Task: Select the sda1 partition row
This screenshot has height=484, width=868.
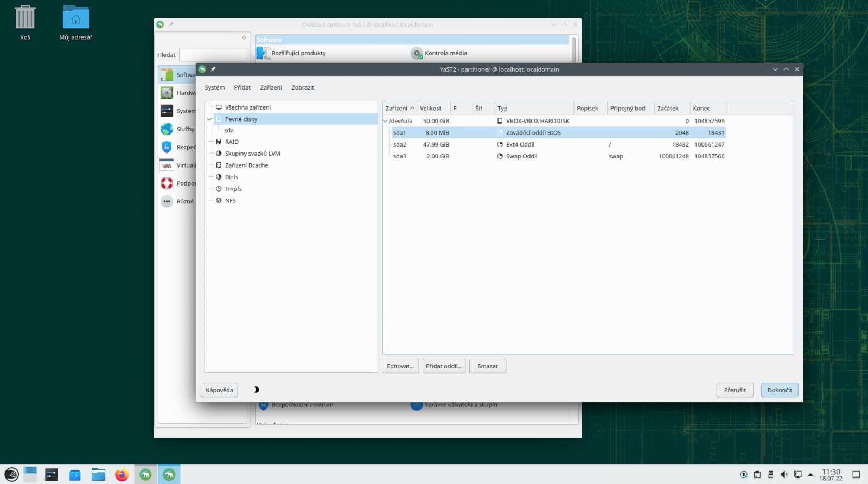Action: click(559, 133)
